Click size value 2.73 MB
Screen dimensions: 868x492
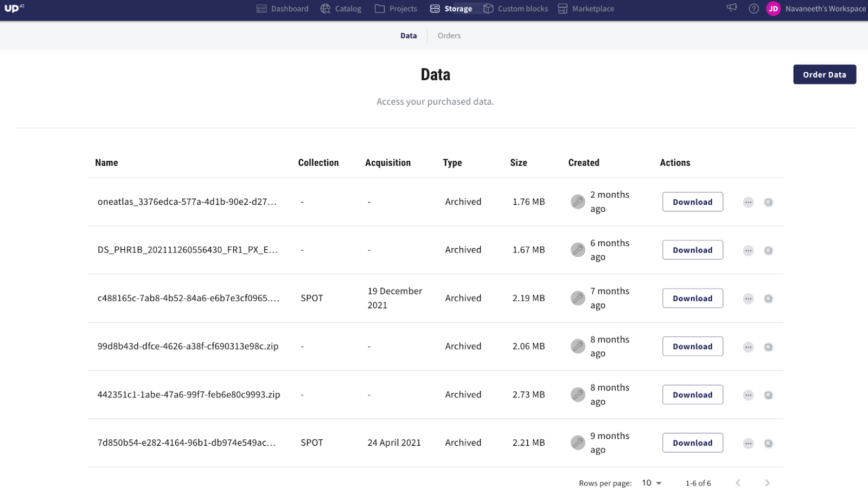tap(528, 394)
